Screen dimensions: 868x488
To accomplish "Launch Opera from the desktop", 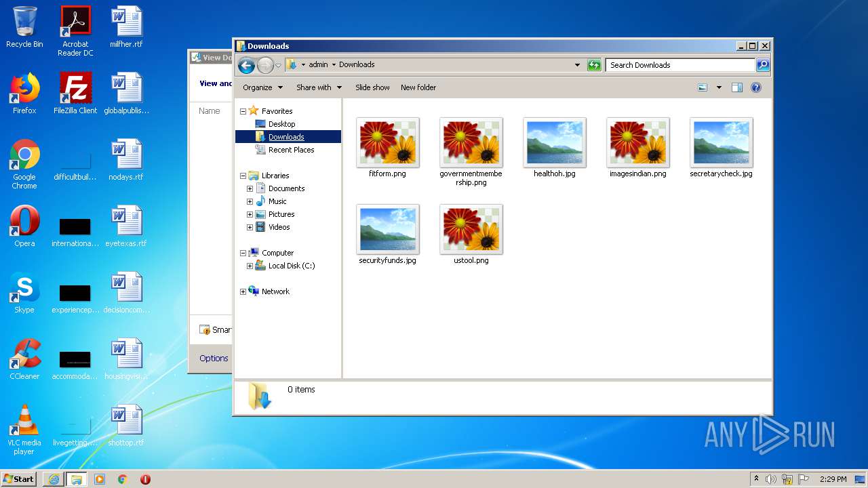I will pyautogui.click(x=24, y=226).
